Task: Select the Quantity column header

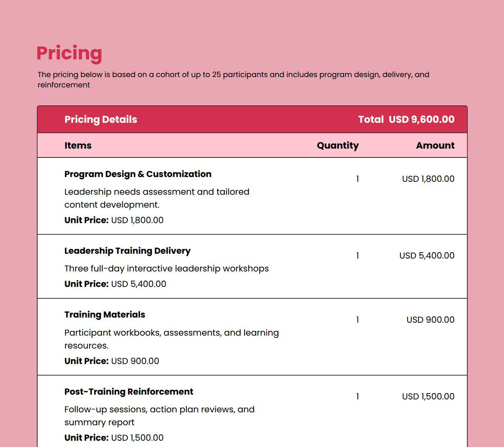Action: (338, 146)
